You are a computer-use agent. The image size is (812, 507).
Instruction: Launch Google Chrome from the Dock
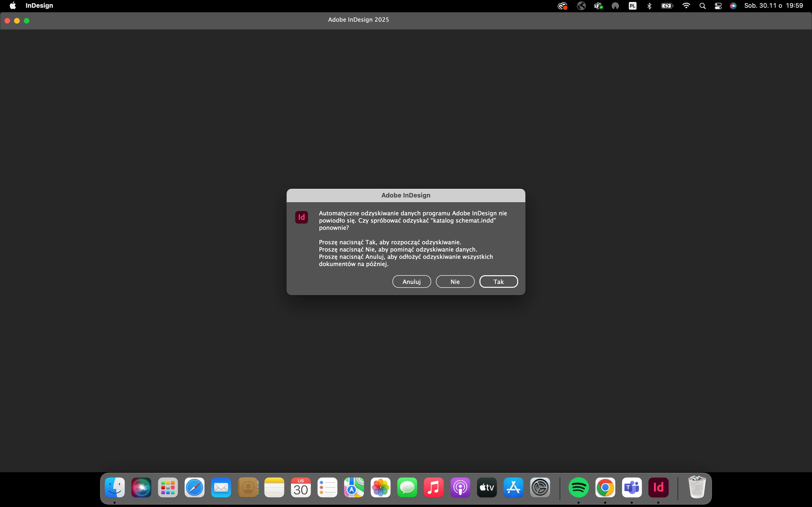coord(605,487)
